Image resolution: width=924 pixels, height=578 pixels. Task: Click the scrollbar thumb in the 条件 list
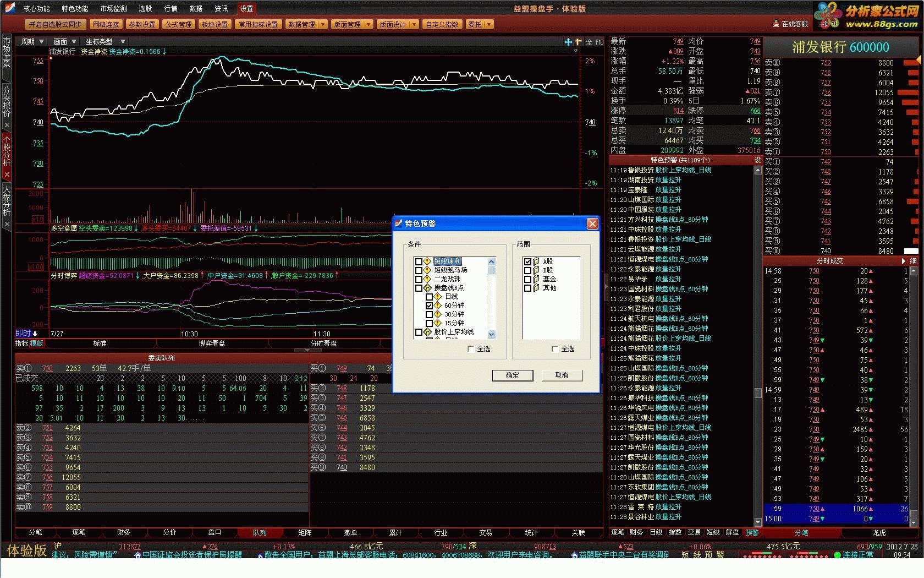click(492, 270)
